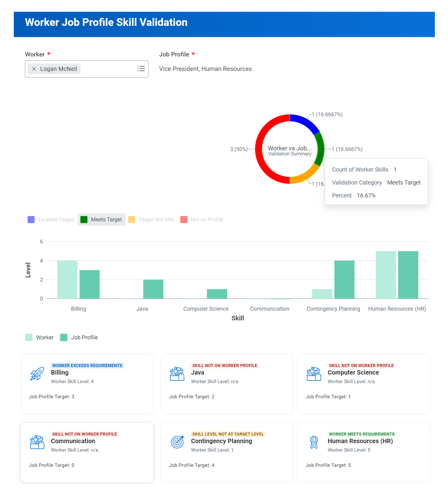Click the Java Job Profile bar
This screenshot has width=448, height=498.
pos(153,289)
